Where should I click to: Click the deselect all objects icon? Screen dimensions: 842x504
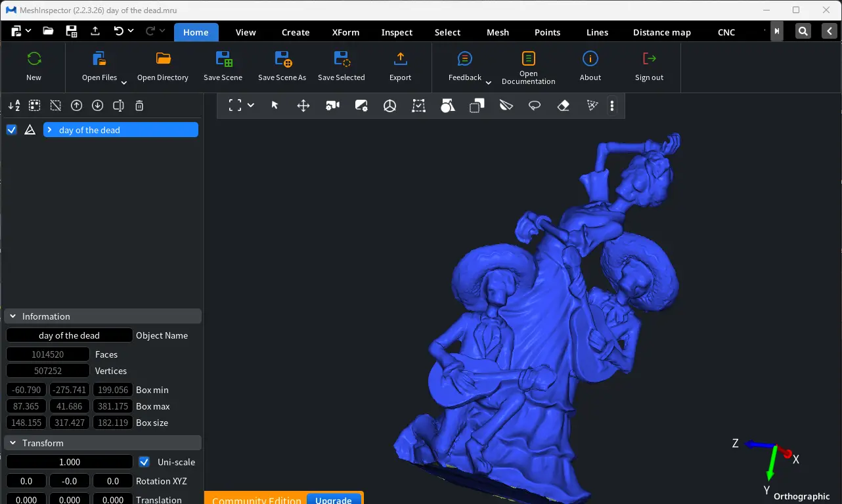tap(56, 106)
